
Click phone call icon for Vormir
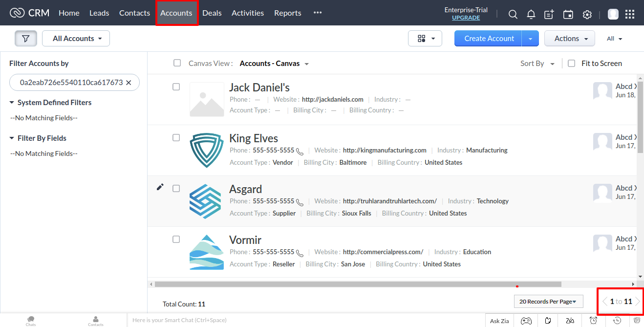tap(300, 253)
